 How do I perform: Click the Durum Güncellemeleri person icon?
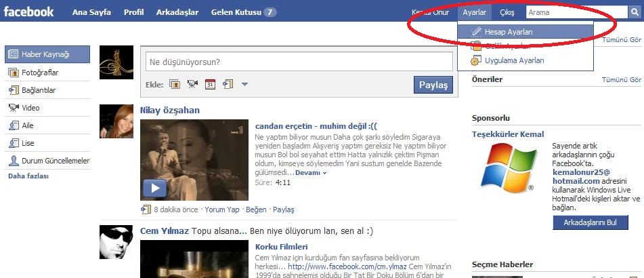pos(13,161)
